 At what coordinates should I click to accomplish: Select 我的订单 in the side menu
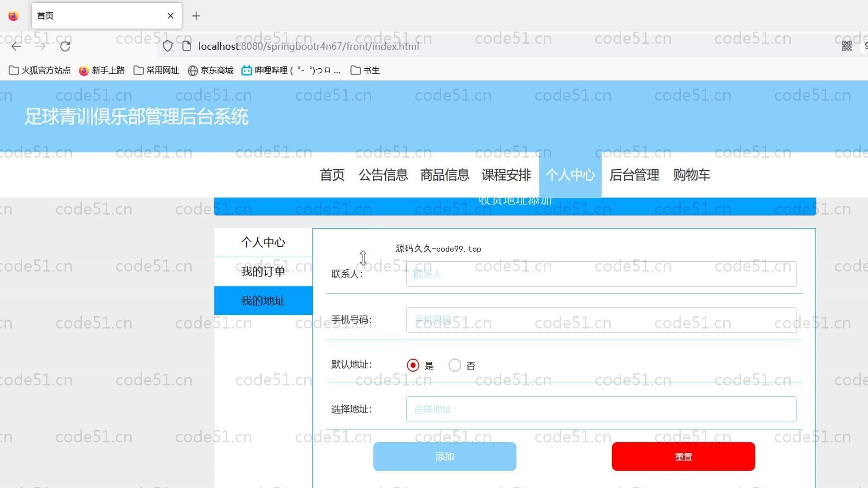263,272
